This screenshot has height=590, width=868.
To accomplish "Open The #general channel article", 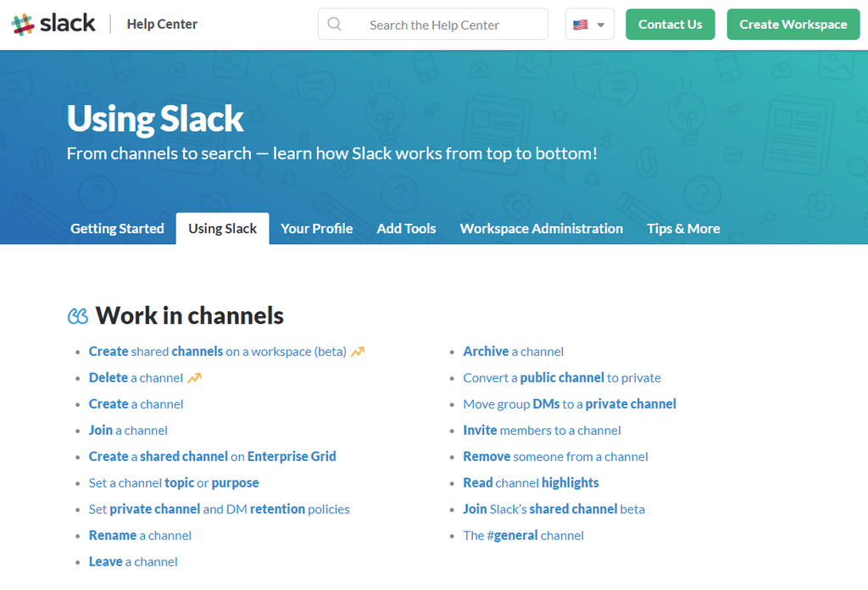I will coord(523,536).
